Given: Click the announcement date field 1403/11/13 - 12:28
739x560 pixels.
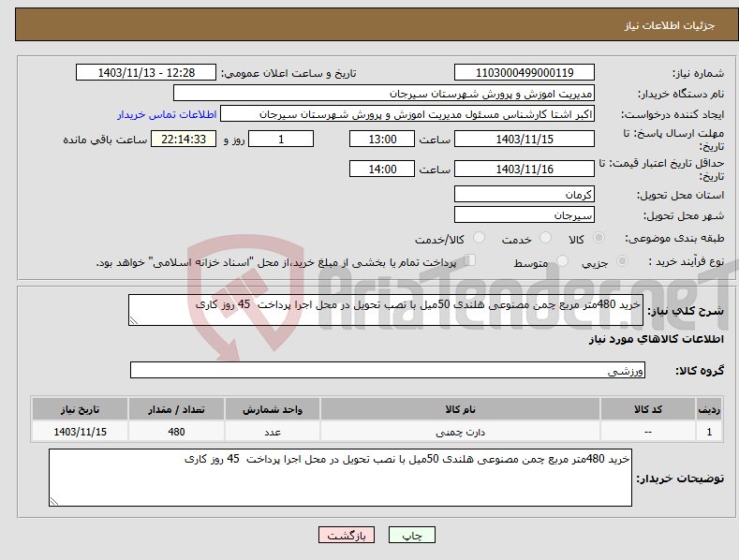Looking at the screenshot, I should [146, 73].
